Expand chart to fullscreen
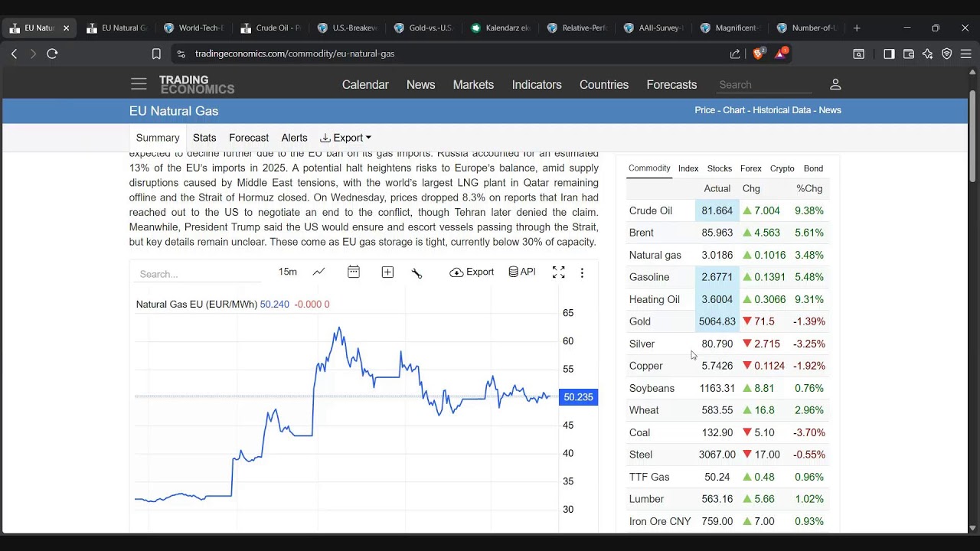Viewport: 980px width, 551px height. point(559,272)
